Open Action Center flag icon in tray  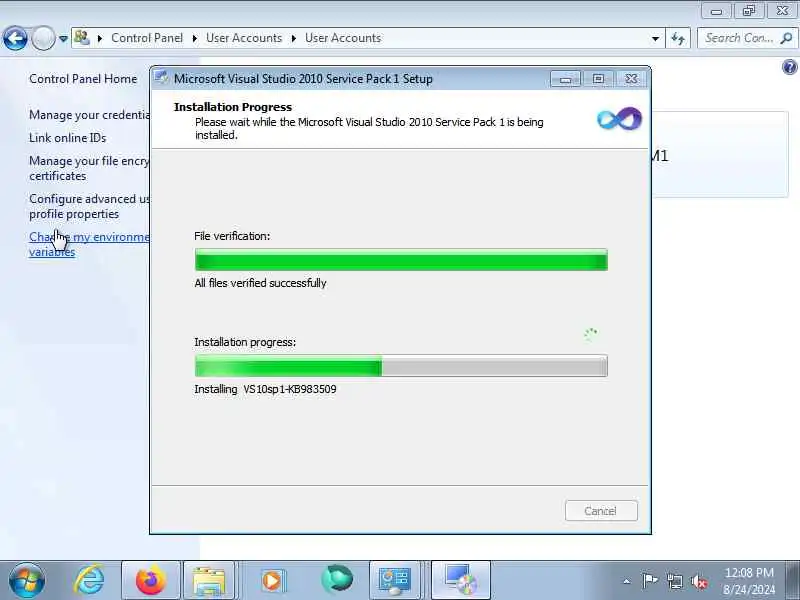click(x=649, y=581)
